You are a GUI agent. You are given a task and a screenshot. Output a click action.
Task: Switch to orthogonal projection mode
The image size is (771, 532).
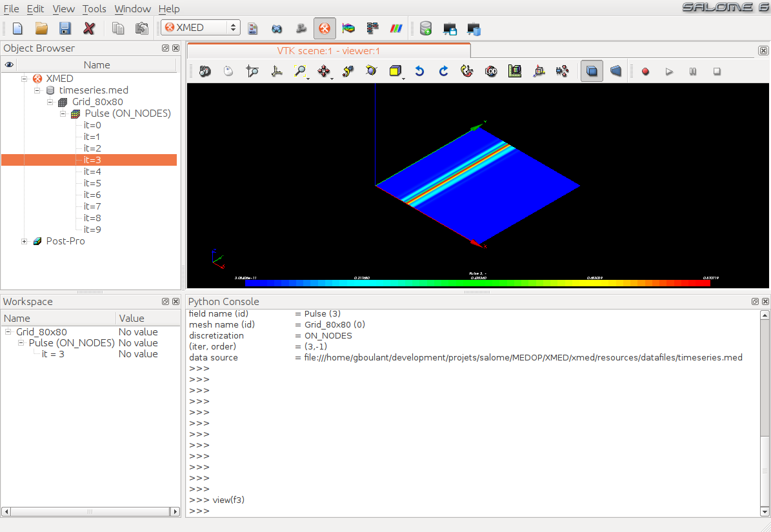[592, 71]
